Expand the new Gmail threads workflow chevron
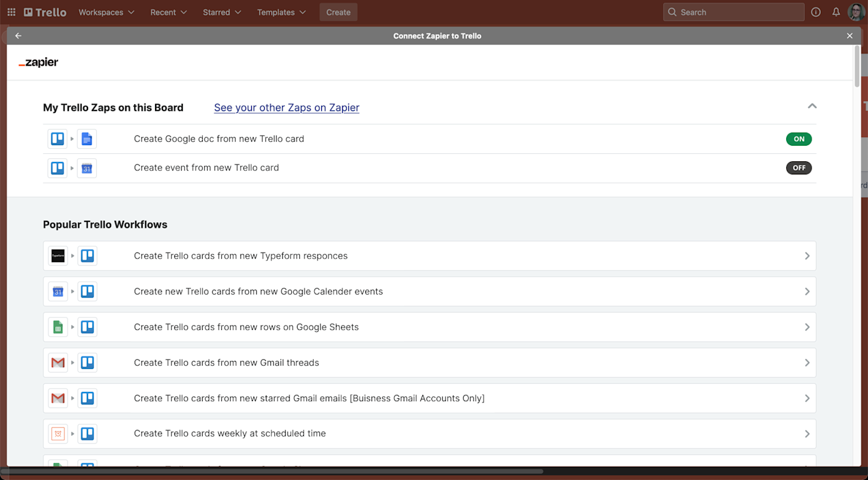The image size is (868, 480). [x=807, y=363]
